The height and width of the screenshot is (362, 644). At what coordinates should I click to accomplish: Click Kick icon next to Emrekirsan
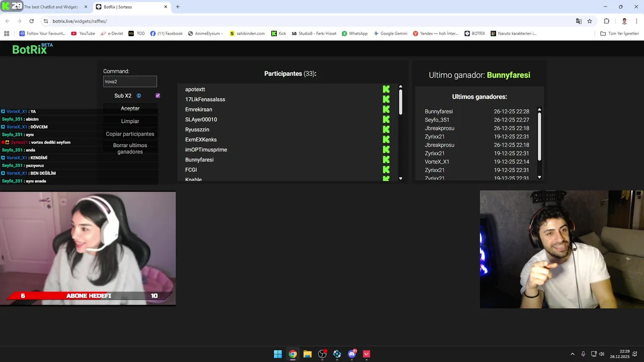point(386,109)
